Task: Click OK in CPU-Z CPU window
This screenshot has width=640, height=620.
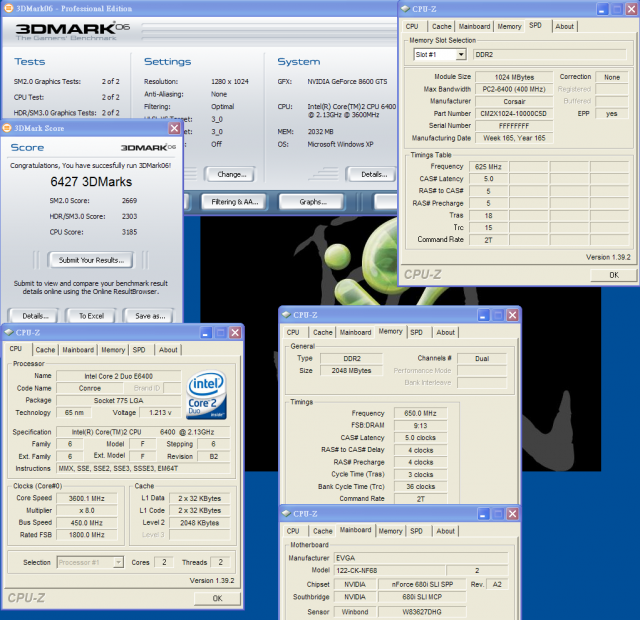Action: click(217, 598)
